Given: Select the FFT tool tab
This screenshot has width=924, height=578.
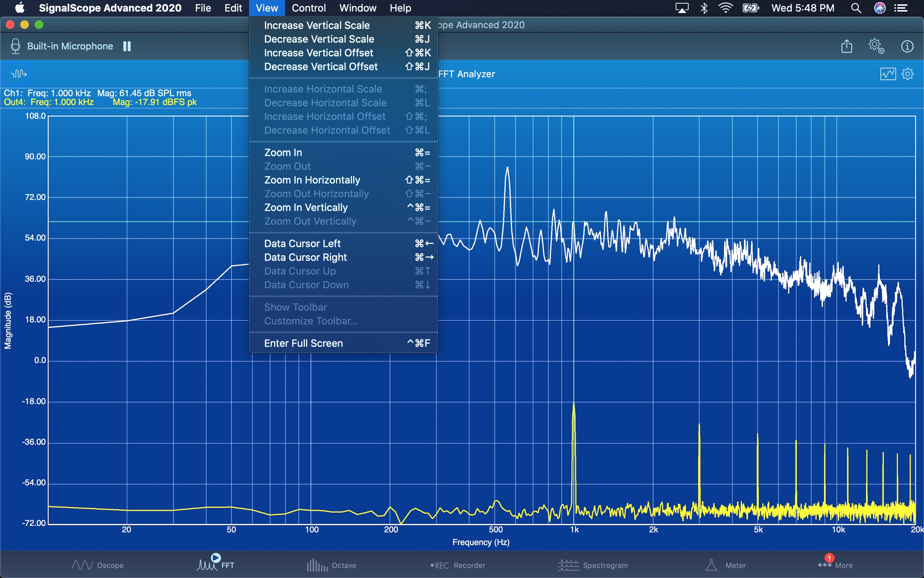Looking at the screenshot, I should (x=216, y=563).
